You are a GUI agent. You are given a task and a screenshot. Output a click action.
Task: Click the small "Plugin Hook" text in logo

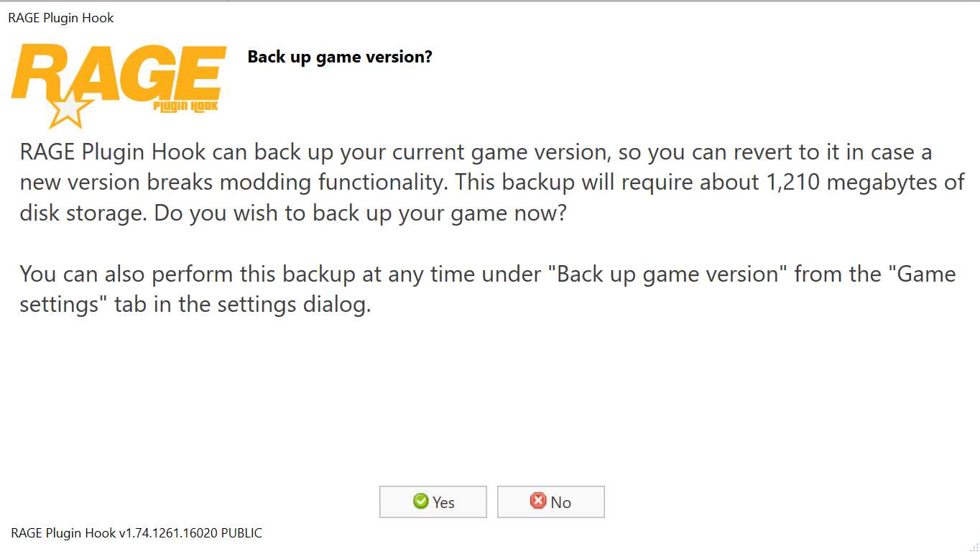point(185,106)
